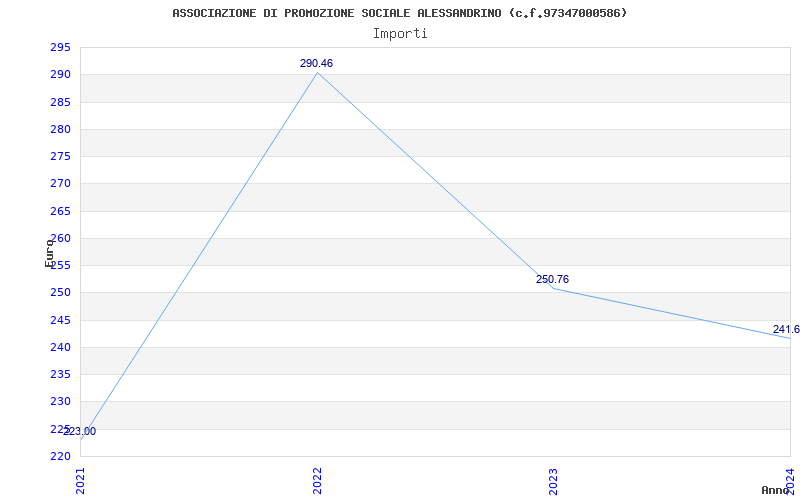The image size is (800, 500).
Task: Select the 250.76 data label
Action: tap(552, 279)
